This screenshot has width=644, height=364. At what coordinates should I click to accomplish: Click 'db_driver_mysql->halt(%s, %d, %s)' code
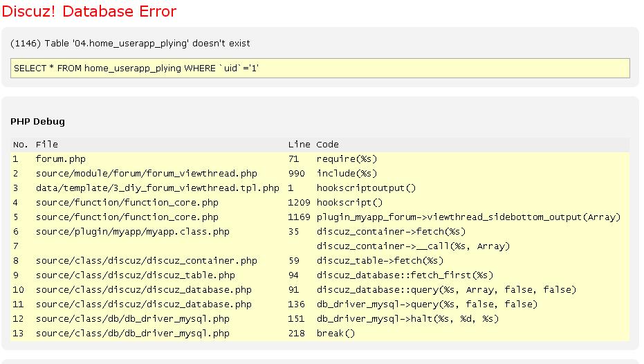[x=407, y=319]
